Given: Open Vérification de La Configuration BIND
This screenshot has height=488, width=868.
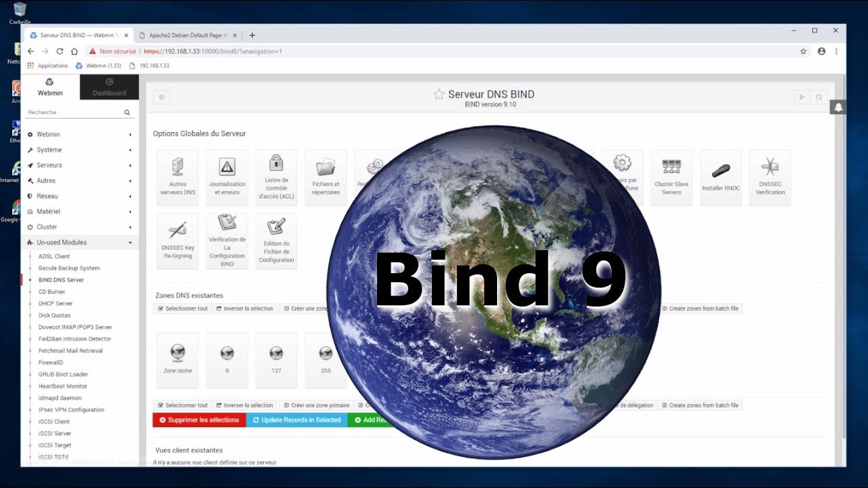Looking at the screenshot, I should 227,241.
